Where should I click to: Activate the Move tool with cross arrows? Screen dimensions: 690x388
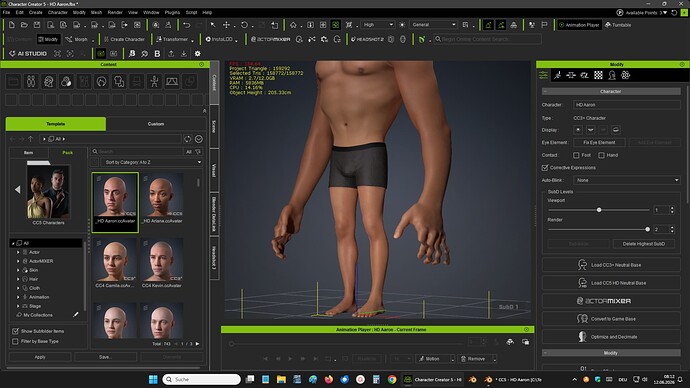(226, 25)
